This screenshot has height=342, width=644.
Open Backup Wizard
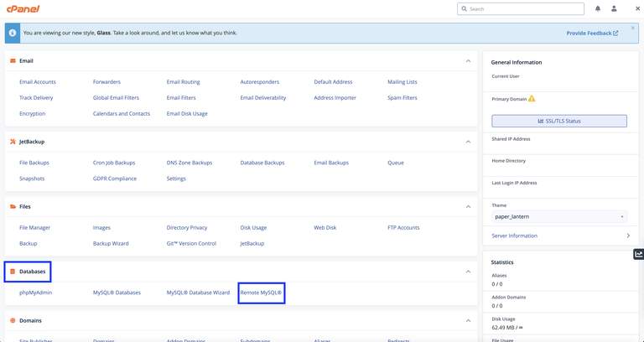[x=111, y=243]
